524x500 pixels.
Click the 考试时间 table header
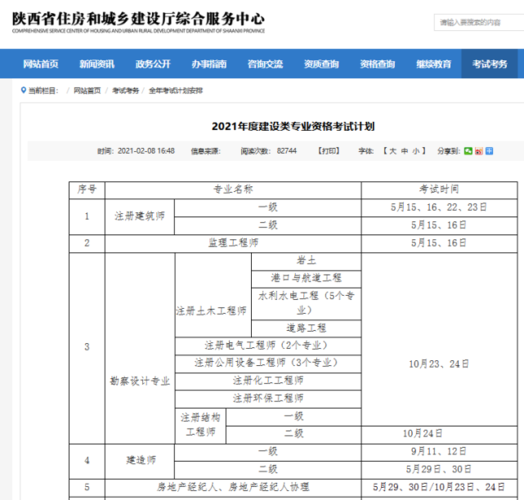click(439, 190)
